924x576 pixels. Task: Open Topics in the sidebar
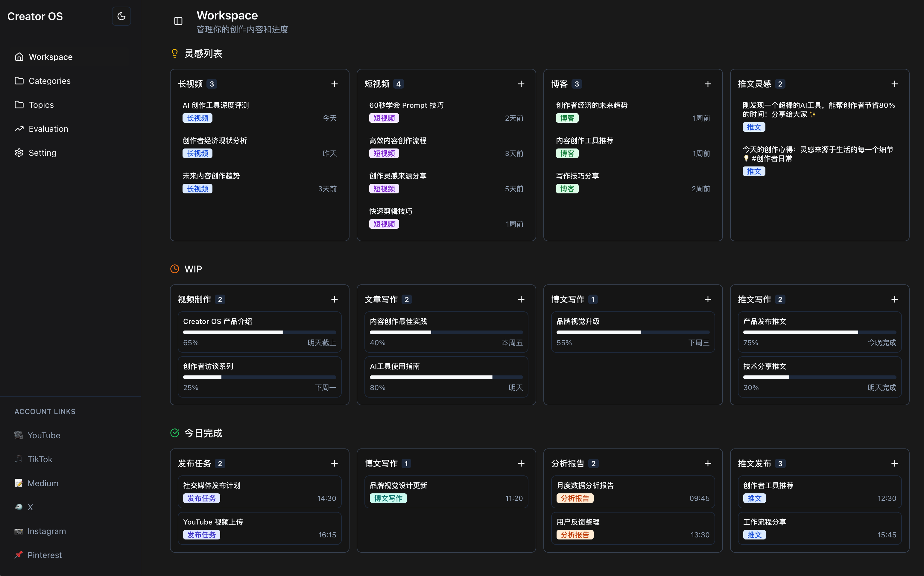70,105
